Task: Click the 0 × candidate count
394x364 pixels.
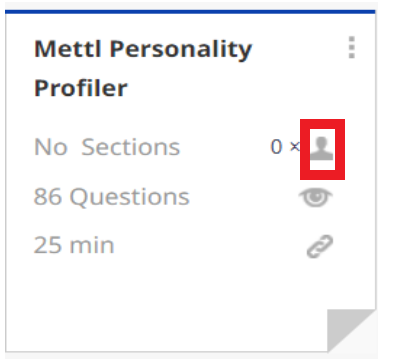Action: click(285, 147)
